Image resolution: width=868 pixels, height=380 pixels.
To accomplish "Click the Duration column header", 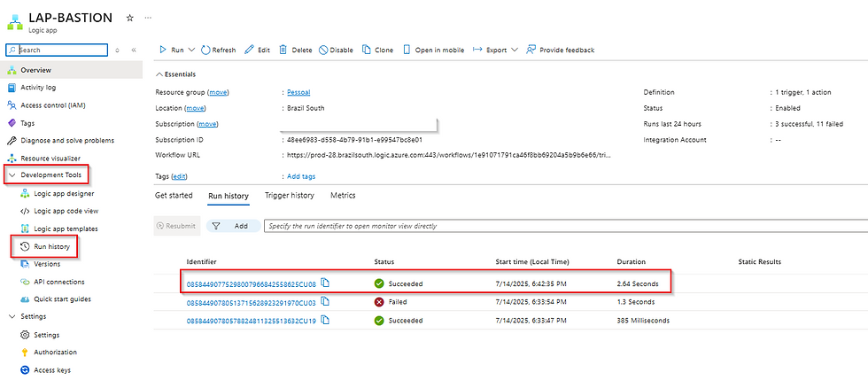I will 631,261.
